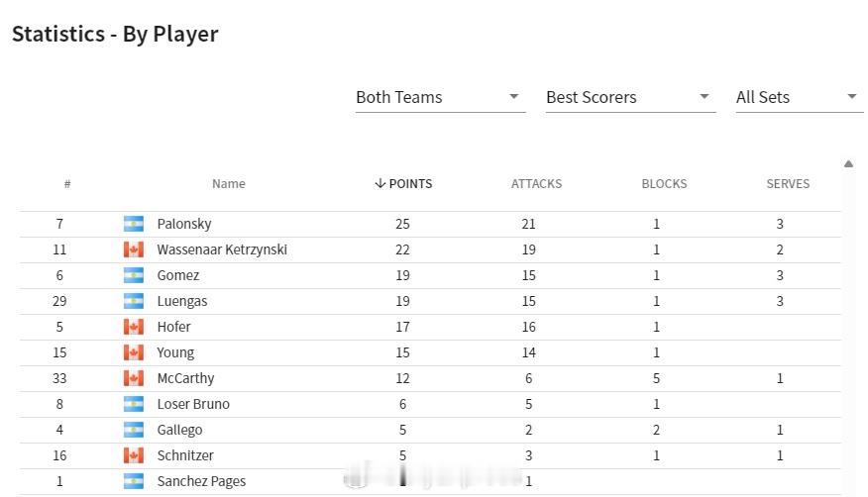Sort by Name column header
The height and width of the screenshot is (497, 868).
(x=229, y=183)
